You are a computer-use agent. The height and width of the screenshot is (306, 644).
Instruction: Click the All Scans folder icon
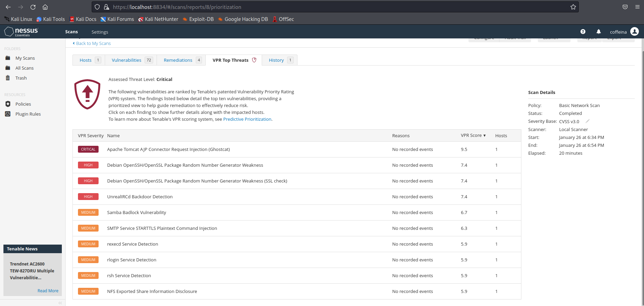click(8, 68)
